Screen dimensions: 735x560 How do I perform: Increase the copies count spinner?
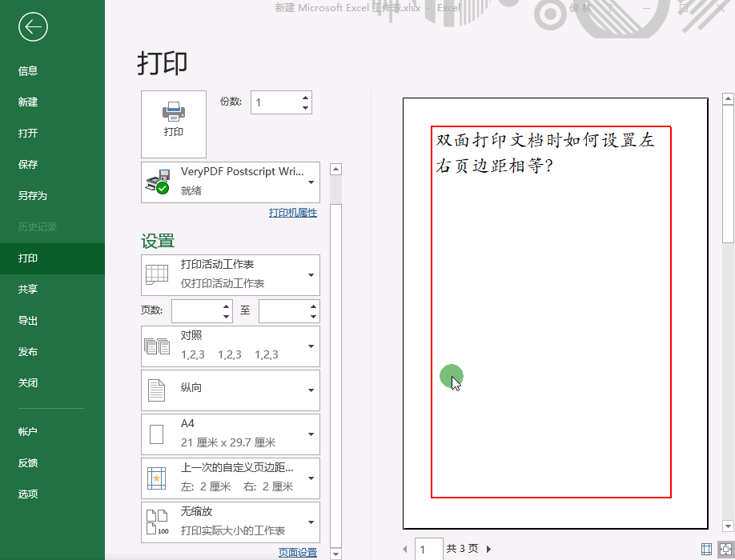tap(305, 98)
